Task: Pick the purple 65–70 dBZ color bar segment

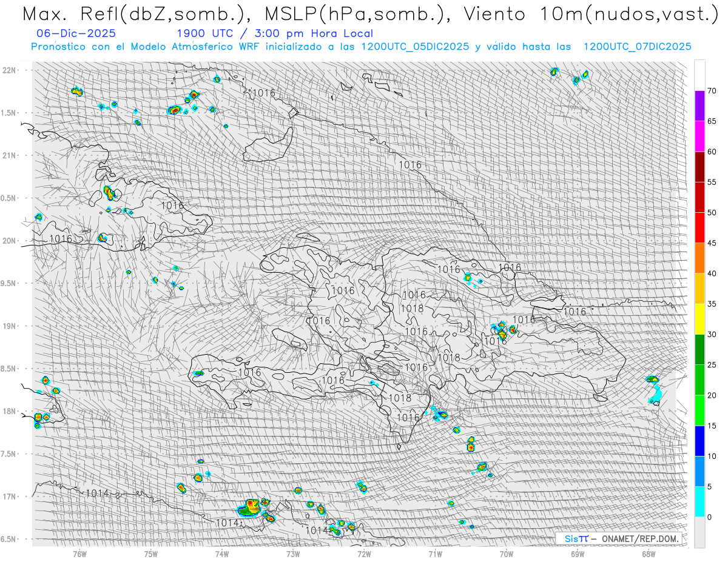Action: coord(699,106)
